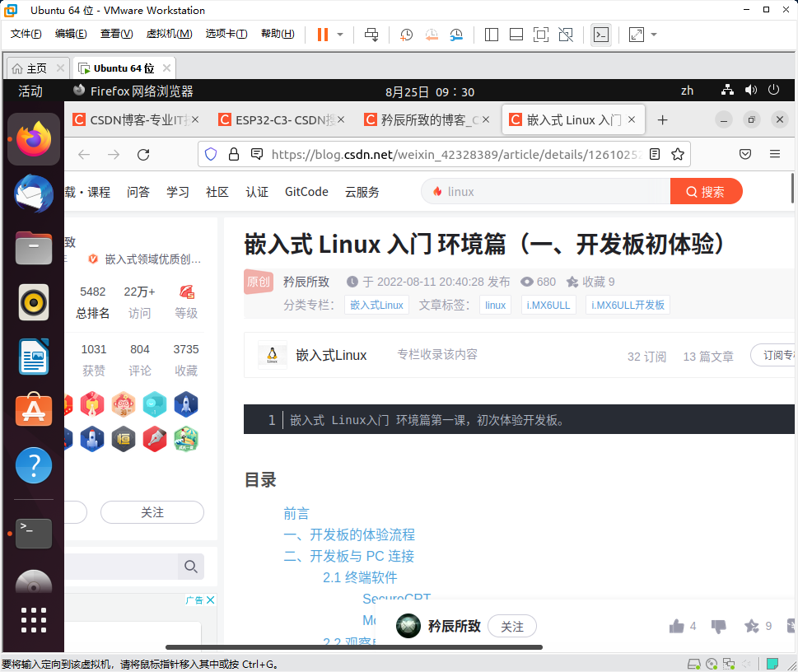Screen dimensions: 798x672
Task: Open the snapshot manager icon
Action: coord(456,35)
